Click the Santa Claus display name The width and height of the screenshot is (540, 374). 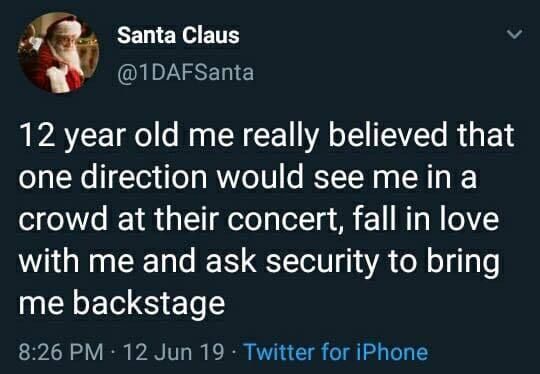(178, 35)
